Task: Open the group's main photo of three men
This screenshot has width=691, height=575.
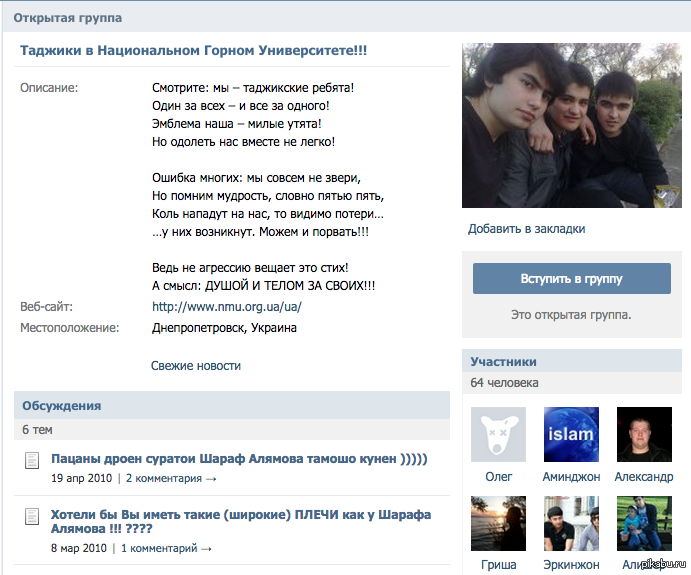Action: pyautogui.click(x=568, y=125)
